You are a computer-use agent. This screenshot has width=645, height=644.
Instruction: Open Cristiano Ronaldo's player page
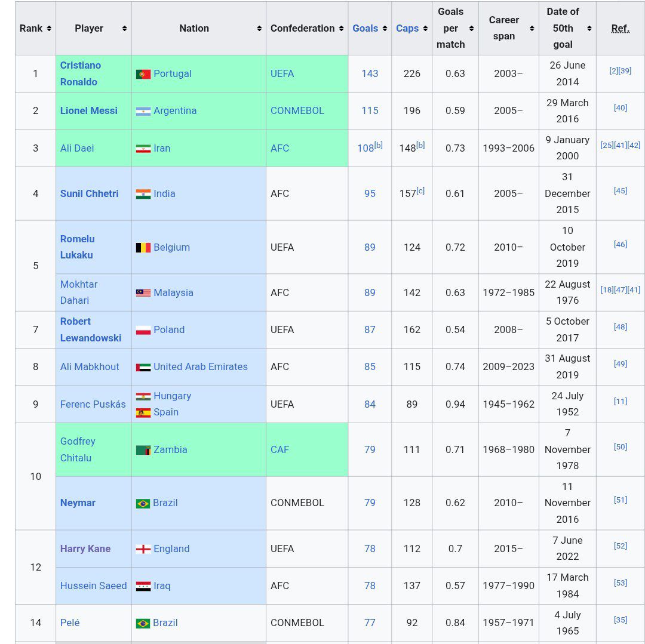point(81,73)
